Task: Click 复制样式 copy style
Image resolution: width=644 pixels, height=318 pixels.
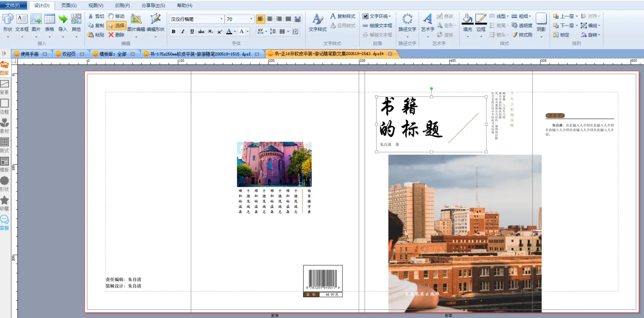Action: (x=343, y=16)
